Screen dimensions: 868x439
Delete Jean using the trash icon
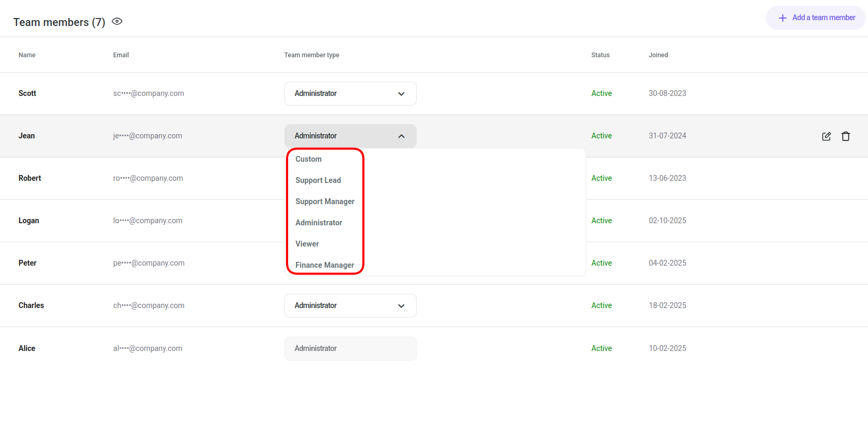(846, 136)
